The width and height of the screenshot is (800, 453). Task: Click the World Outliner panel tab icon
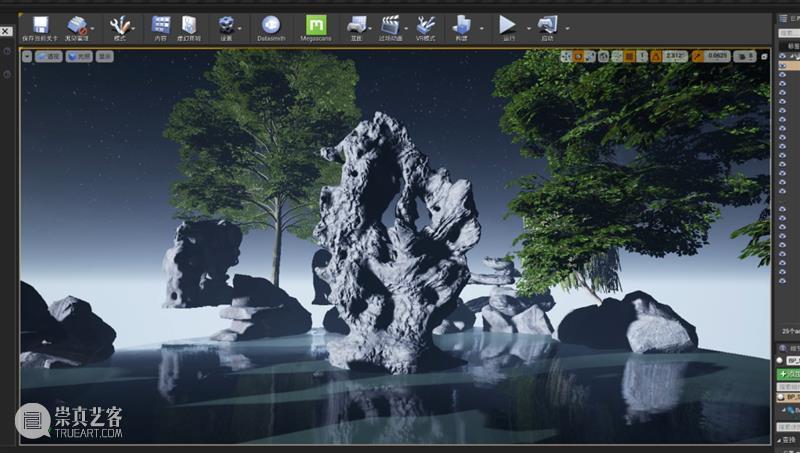(x=783, y=19)
